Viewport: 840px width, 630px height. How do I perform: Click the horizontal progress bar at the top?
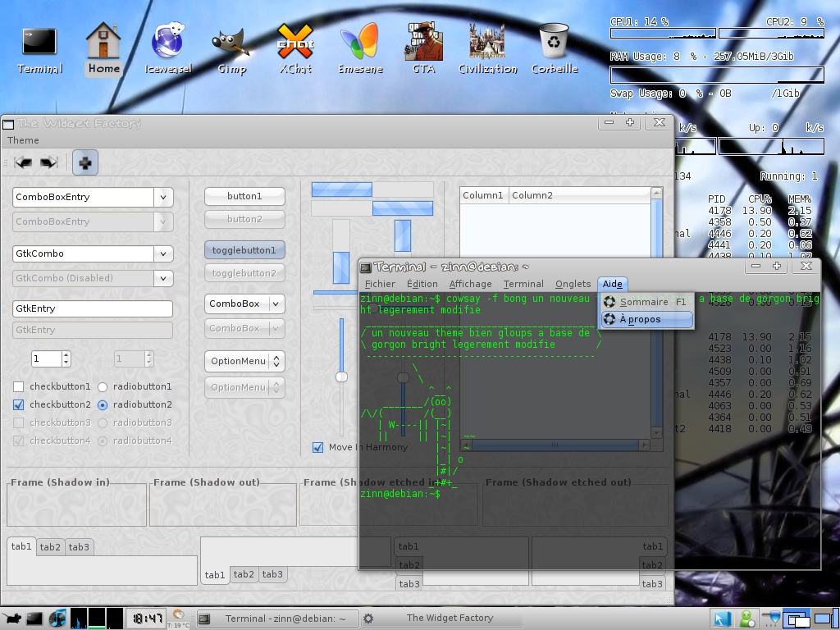(372, 189)
